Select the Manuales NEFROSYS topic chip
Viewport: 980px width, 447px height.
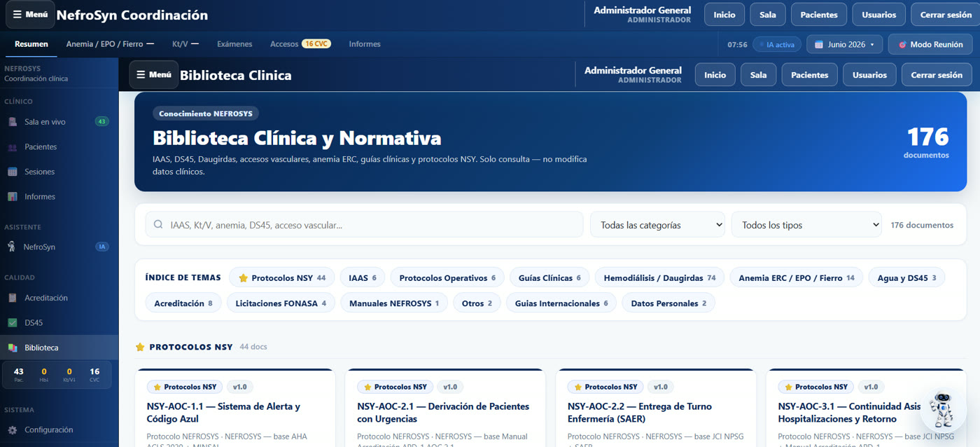click(394, 303)
